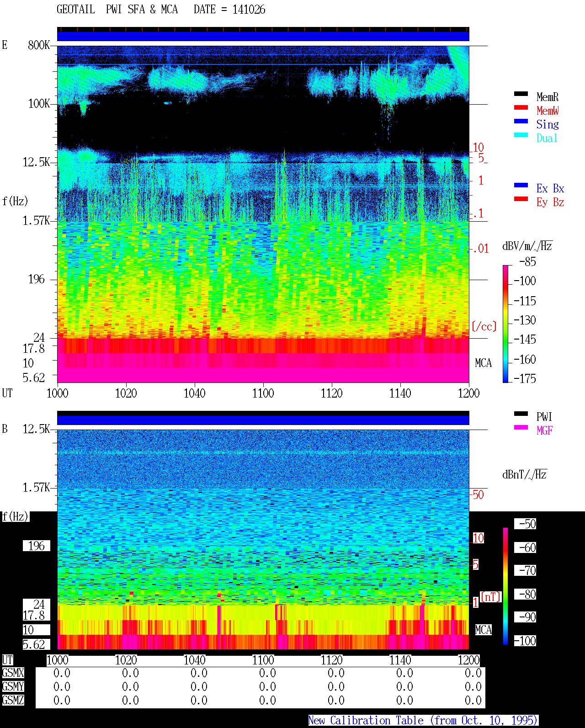The height and width of the screenshot is (728, 585).
Task: Click the black MemR legend swatch
Action: 521,94
